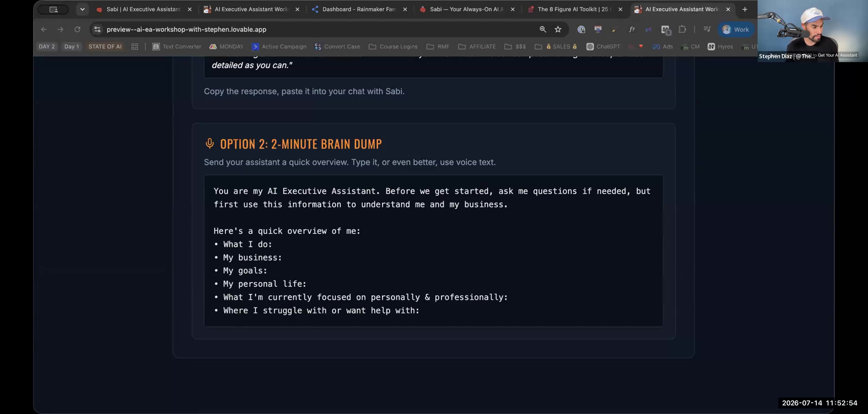This screenshot has height=414, width=868.
Task: Click 'Where I struggle with' bullet line
Action: click(317, 310)
